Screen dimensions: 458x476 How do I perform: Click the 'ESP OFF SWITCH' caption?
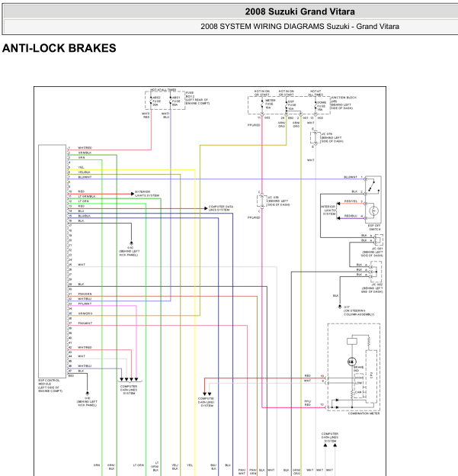[x=374, y=227]
